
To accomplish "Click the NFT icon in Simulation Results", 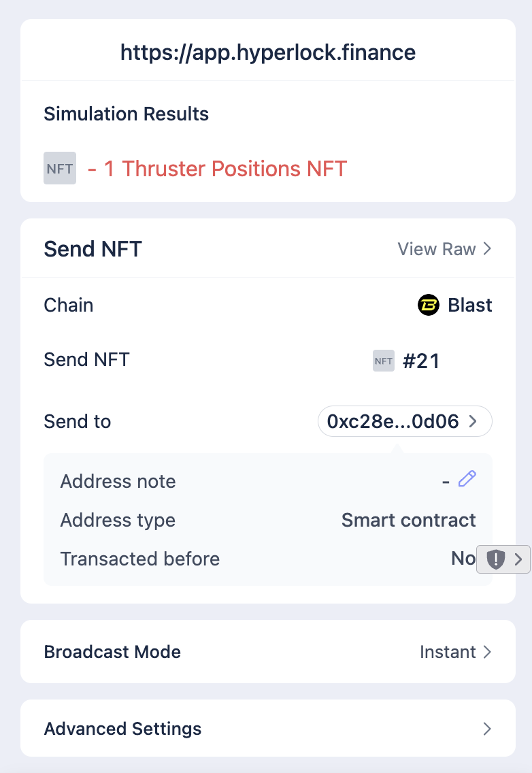I will 60,169.
